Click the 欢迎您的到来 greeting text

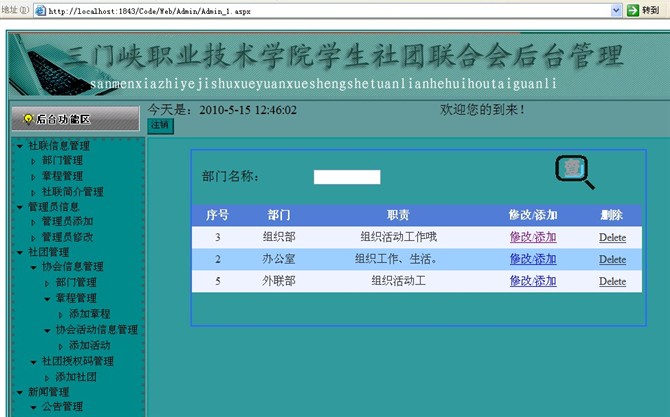(482, 110)
